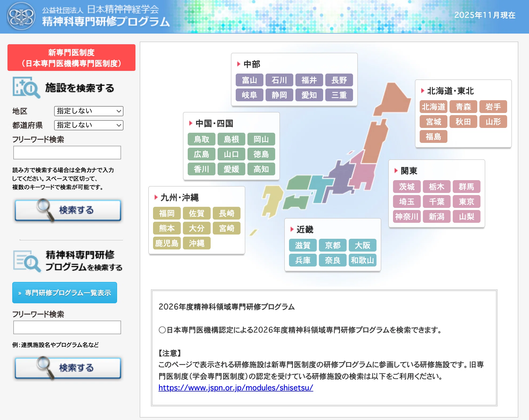The image size is (529, 420).
Task: Click the program free-word search input field
Action: click(x=67, y=327)
